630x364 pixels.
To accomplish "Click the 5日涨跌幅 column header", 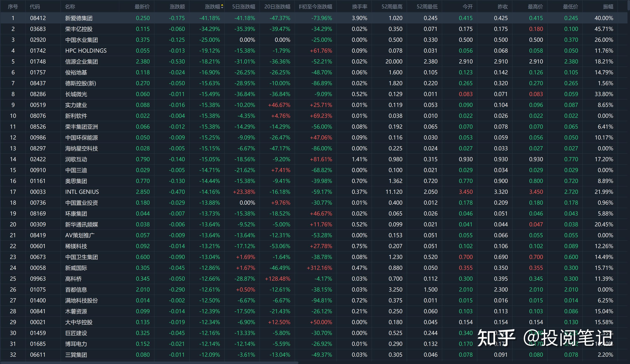I will (x=243, y=7).
